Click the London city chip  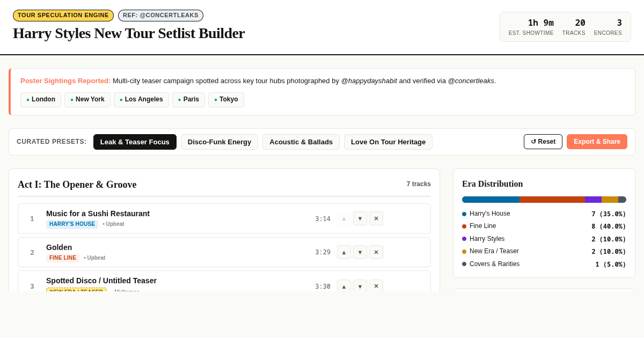point(41,100)
